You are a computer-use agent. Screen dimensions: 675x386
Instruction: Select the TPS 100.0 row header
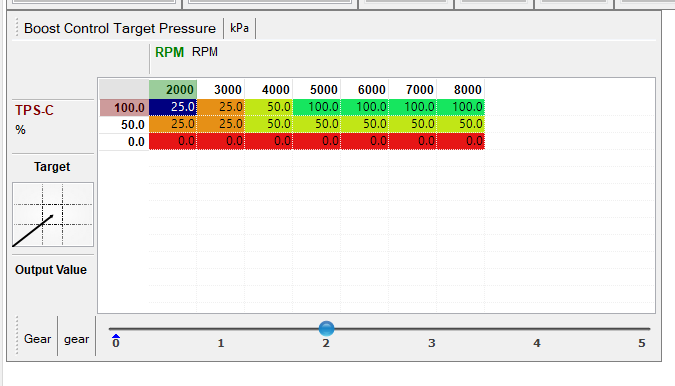[124, 107]
